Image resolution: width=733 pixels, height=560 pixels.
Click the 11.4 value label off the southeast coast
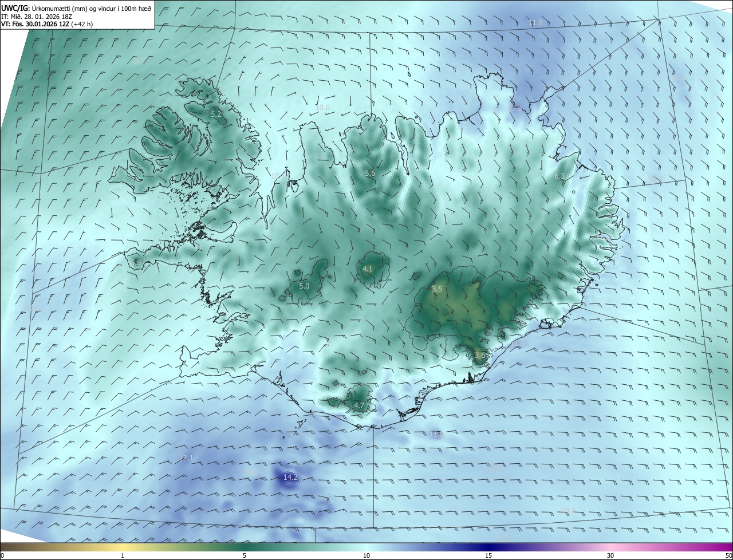[x=518, y=344]
